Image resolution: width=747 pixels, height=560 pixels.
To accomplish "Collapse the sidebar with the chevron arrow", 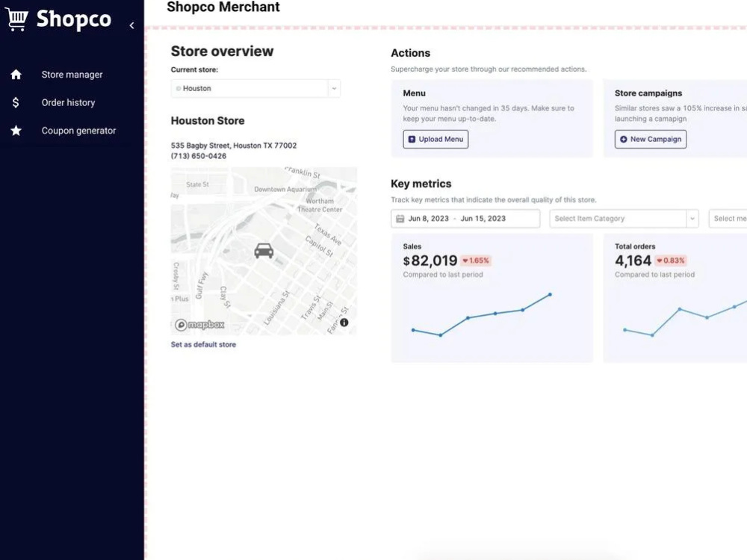I will point(132,25).
